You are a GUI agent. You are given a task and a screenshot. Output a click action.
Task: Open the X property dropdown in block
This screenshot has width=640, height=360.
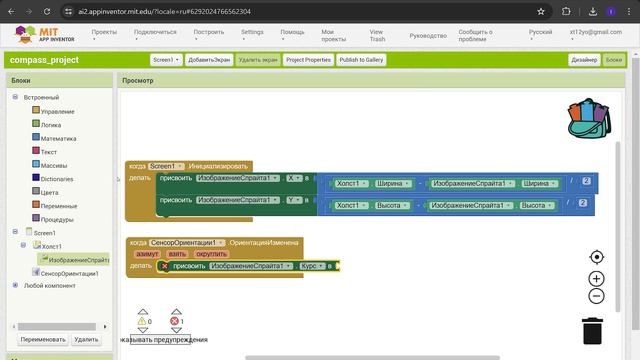pos(294,178)
